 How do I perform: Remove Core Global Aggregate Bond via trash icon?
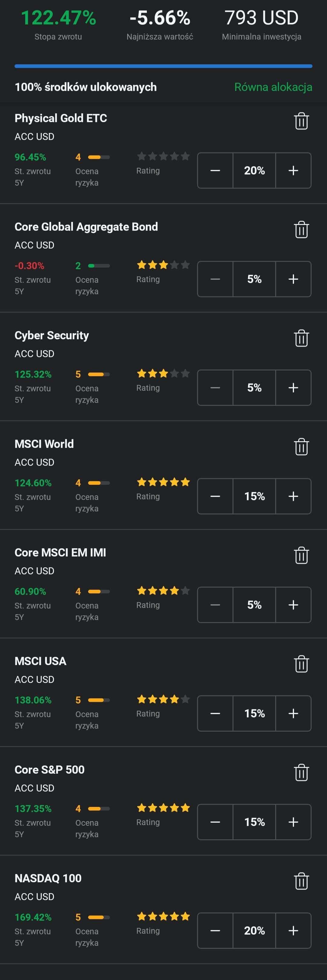coord(301,230)
